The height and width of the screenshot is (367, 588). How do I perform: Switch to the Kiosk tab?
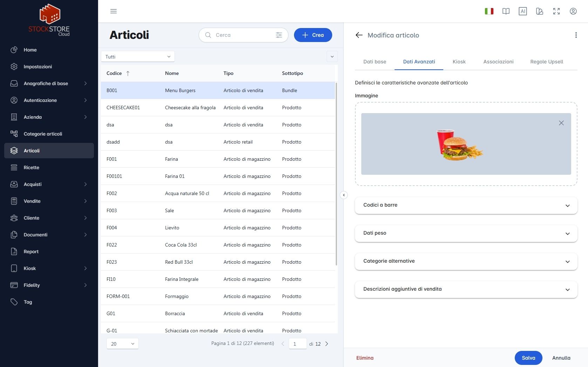tap(459, 62)
